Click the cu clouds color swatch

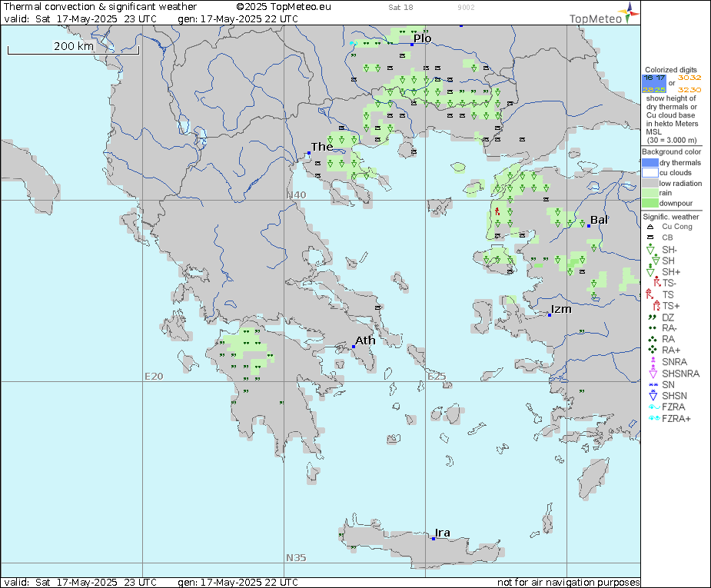coord(650,173)
